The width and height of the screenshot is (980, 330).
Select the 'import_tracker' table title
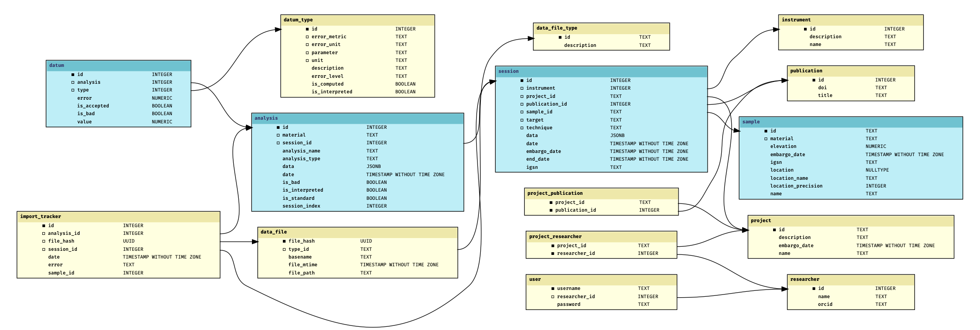40,217
